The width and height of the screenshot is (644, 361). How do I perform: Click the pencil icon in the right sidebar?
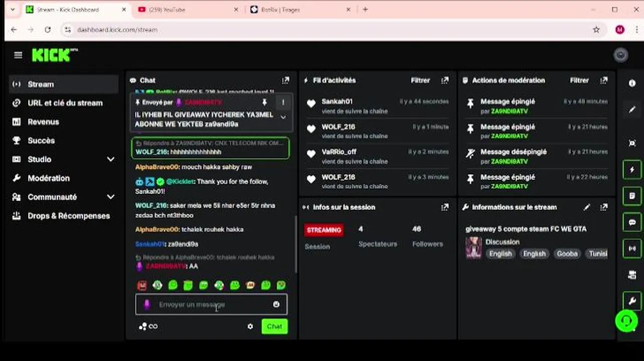click(632, 110)
